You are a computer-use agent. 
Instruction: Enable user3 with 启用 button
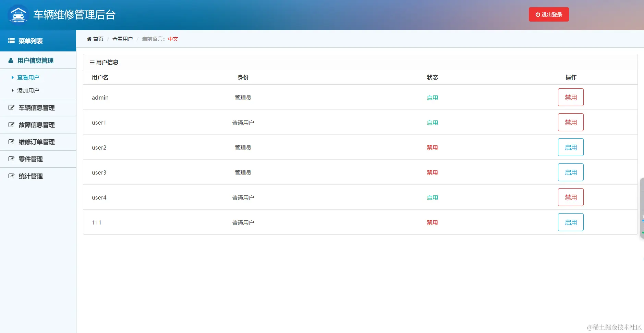(571, 172)
